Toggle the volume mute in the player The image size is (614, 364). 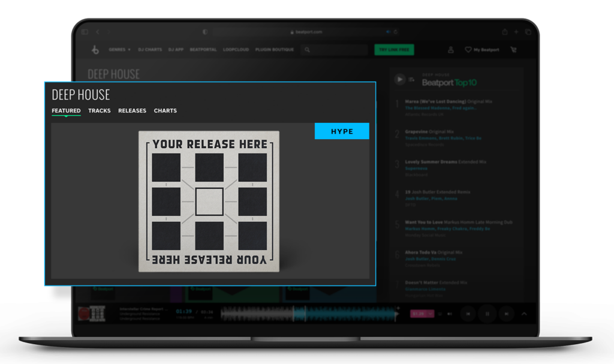449,314
